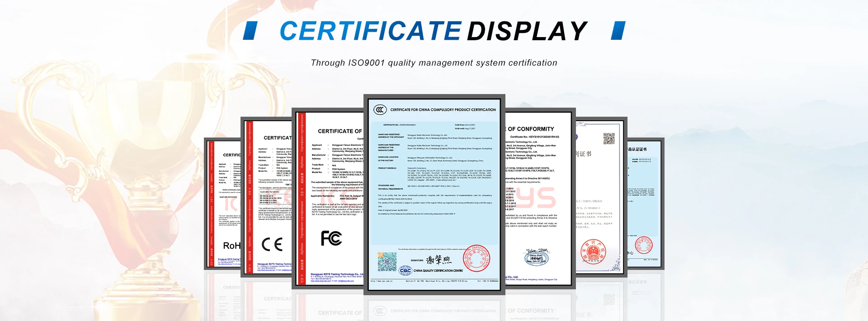The height and width of the screenshot is (321, 868).
Task: Click 'CERTIFICATE OF' heading on FCC certificate
Action: tap(340, 131)
